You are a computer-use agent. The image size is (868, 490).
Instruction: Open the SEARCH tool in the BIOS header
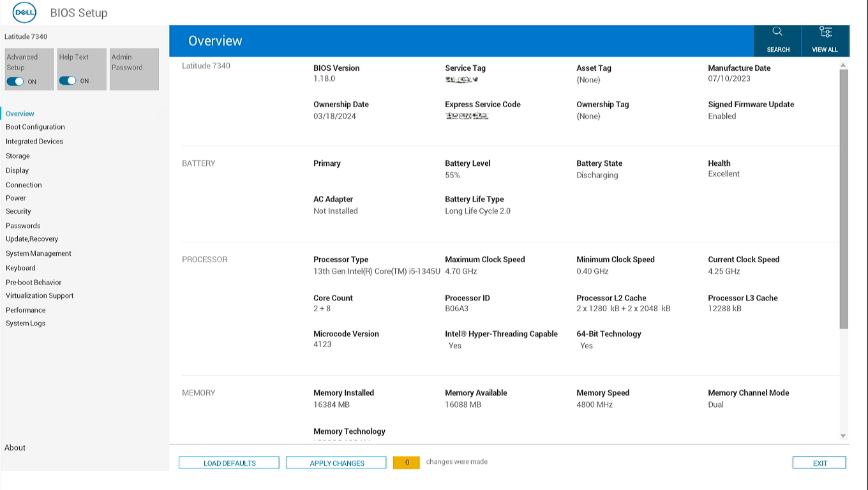(777, 40)
